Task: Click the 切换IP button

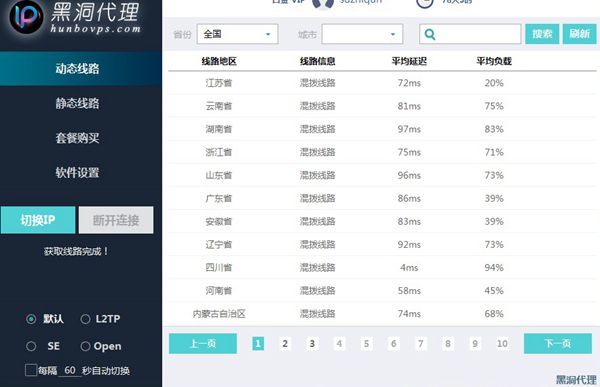Action: coord(38,220)
